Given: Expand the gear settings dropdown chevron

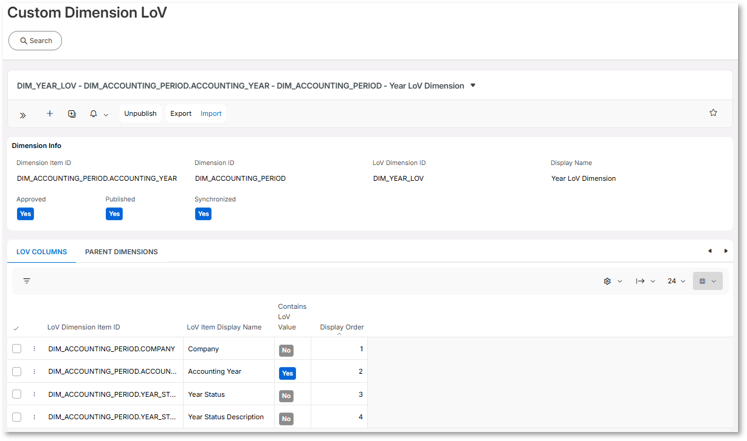Looking at the screenshot, I should (620, 281).
